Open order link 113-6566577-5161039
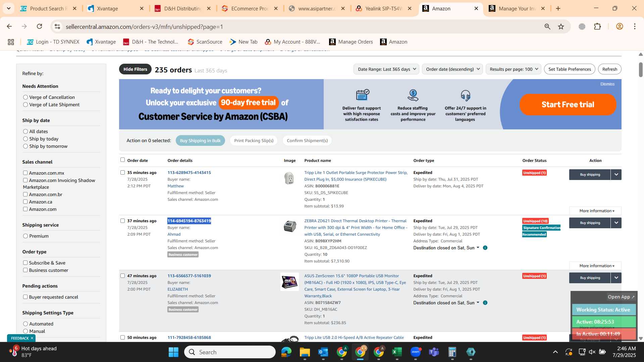Screen dimensions: 644x362 point(189,276)
